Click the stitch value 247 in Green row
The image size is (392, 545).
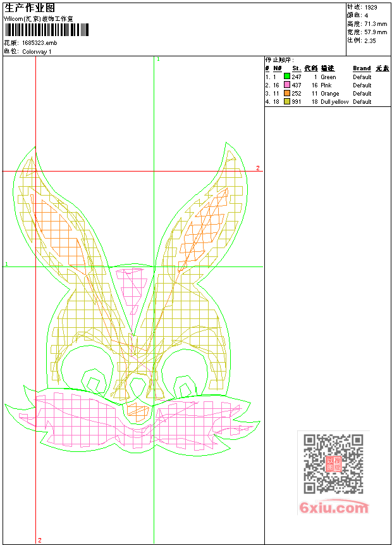[x=297, y=77]
